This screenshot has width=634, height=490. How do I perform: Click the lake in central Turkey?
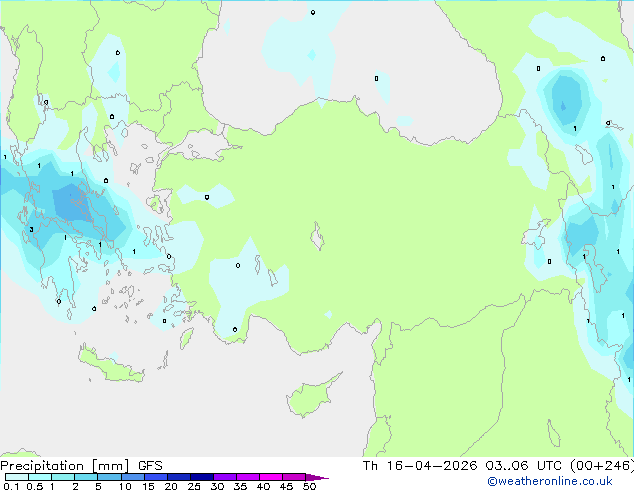click(x=317, y=237)
